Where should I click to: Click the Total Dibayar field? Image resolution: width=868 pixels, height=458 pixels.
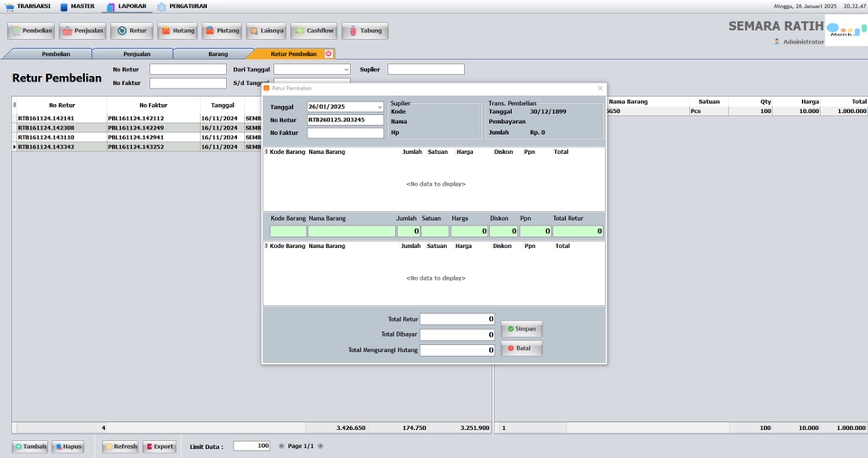tap(458, 334)
